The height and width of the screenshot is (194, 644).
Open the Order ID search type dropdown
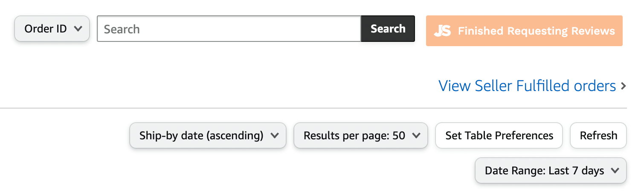point(52,29)
